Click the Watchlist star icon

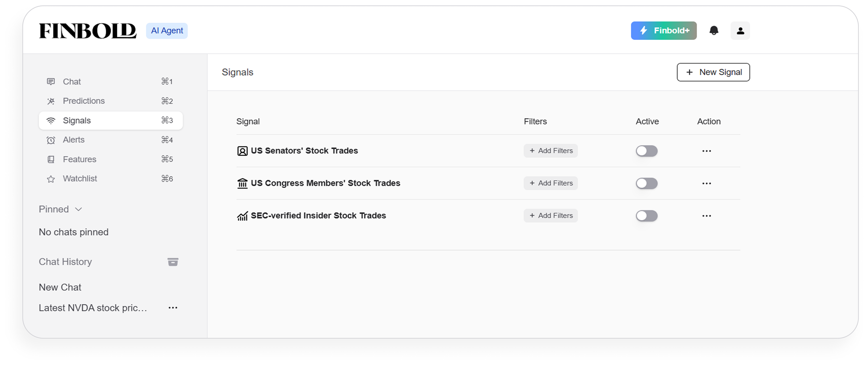51,179
